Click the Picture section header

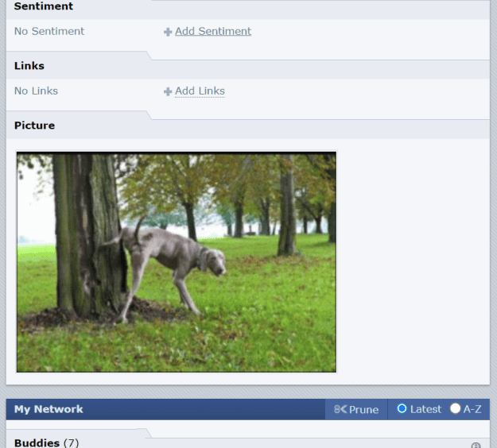coord(34,126)
